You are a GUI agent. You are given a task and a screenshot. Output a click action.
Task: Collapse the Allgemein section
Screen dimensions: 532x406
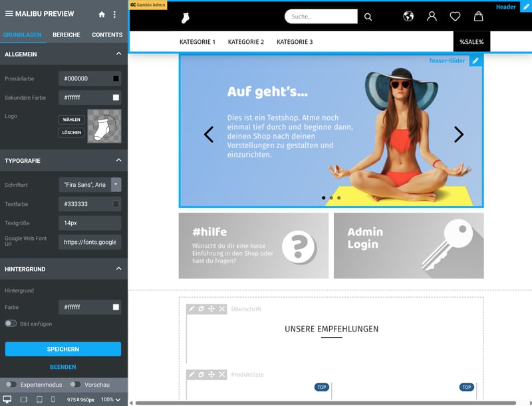point(118,54)
